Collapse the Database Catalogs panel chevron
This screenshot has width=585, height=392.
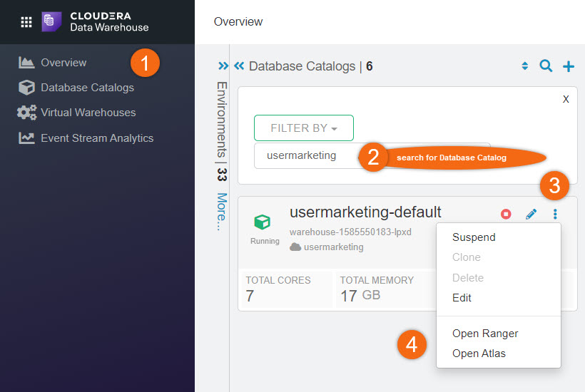tap(239, 66)
